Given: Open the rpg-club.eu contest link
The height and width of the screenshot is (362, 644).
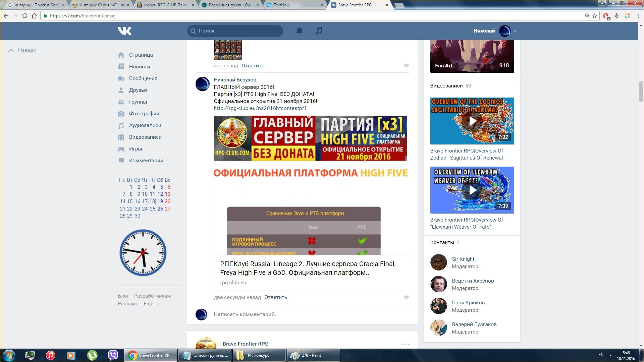Looking at the screenshot, I should pos(260,108).
